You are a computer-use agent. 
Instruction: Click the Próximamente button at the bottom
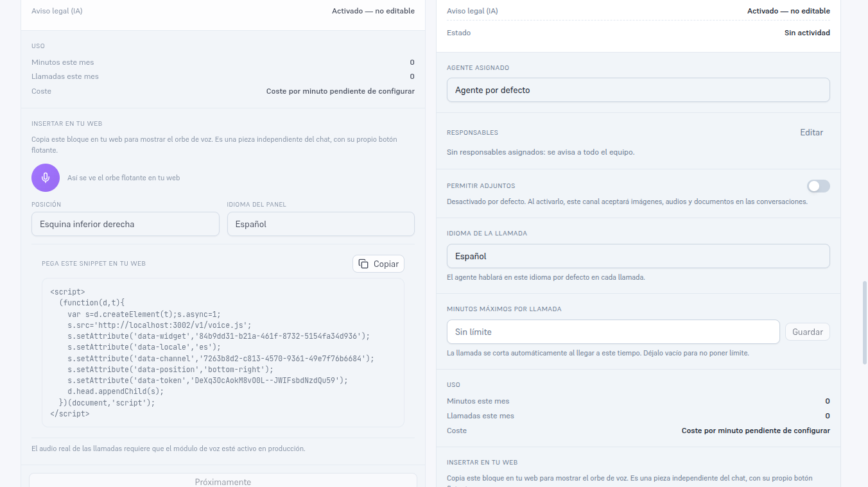(223, 481)
